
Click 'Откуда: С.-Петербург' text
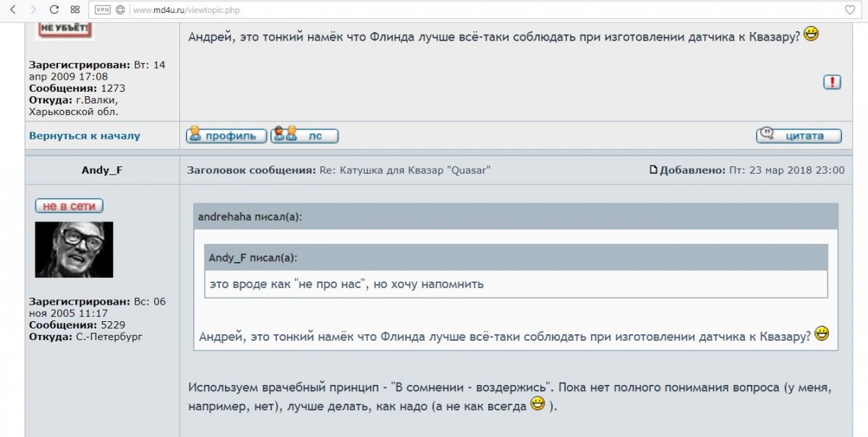(x=85, y=337)
